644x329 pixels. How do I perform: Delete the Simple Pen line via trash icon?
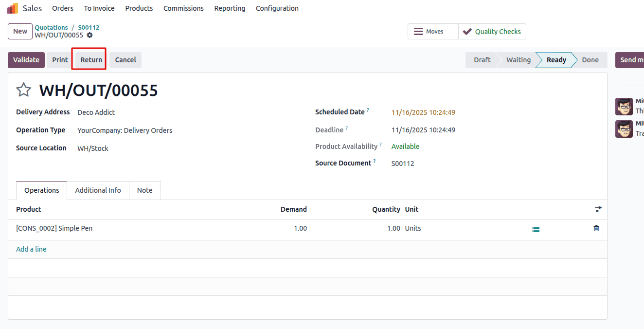pyautogui.click(x=596, y=228)
